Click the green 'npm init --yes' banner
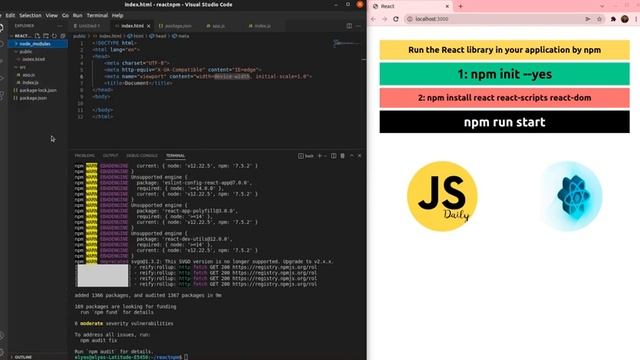640x360 pixels. point(504,74)
